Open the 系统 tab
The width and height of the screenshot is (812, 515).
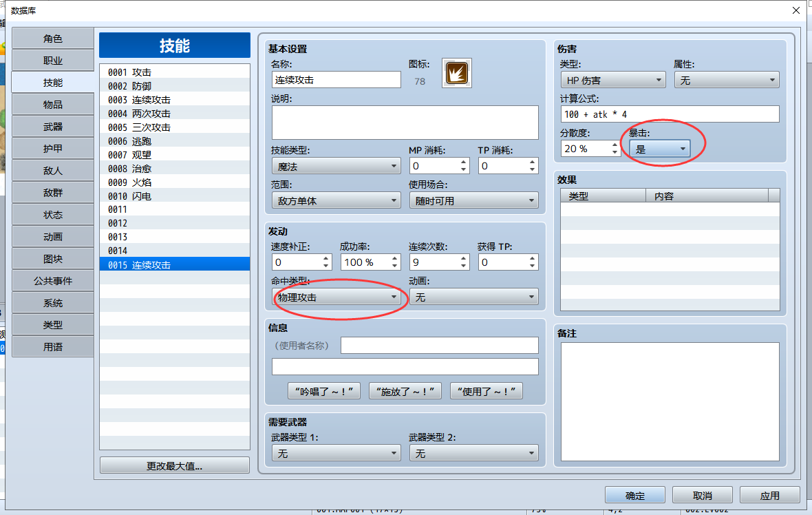click(x=53, y=302)
